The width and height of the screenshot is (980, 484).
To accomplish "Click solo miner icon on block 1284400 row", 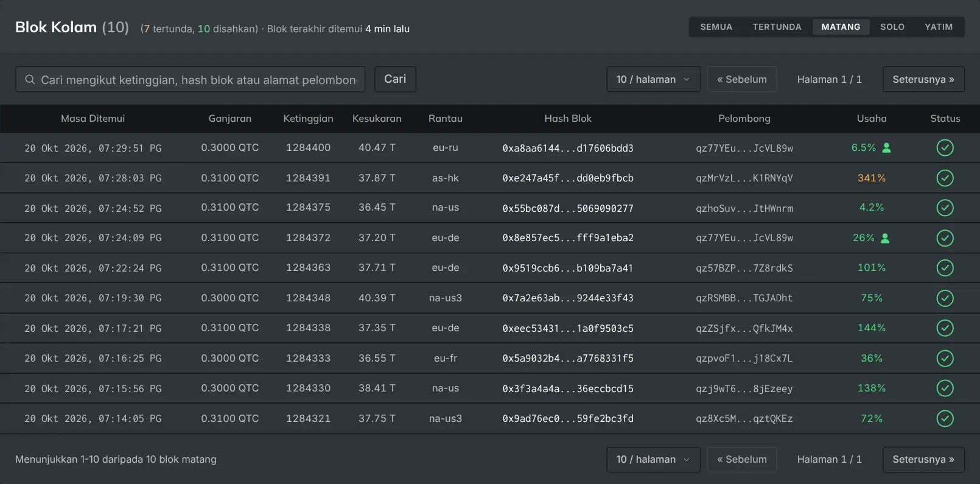I will pyautogui.click(x=886, y=147).
